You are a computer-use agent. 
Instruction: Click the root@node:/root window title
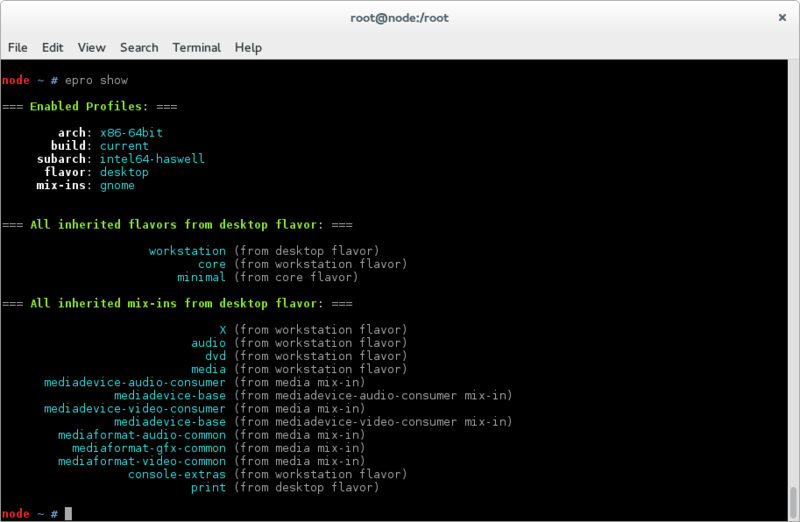(x=400, y=17)
